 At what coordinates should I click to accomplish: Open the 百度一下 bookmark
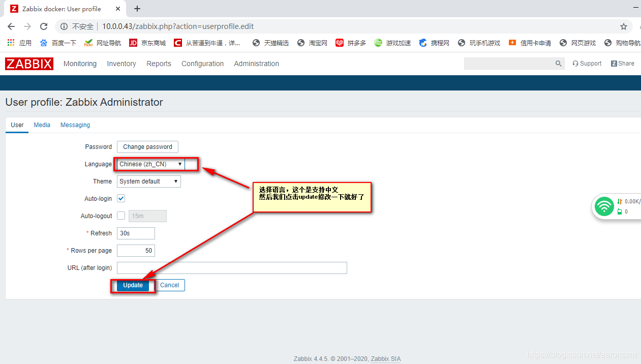(x=58, y=43)
